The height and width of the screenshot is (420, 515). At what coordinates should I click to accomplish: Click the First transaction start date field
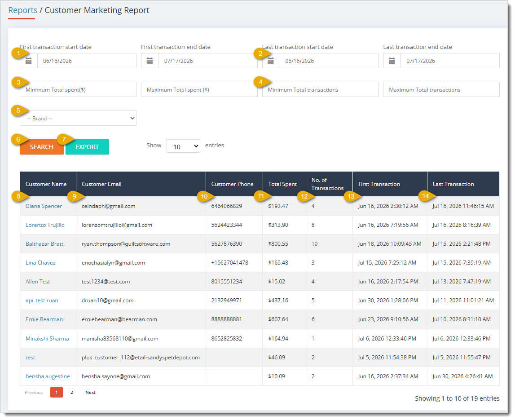87,61
